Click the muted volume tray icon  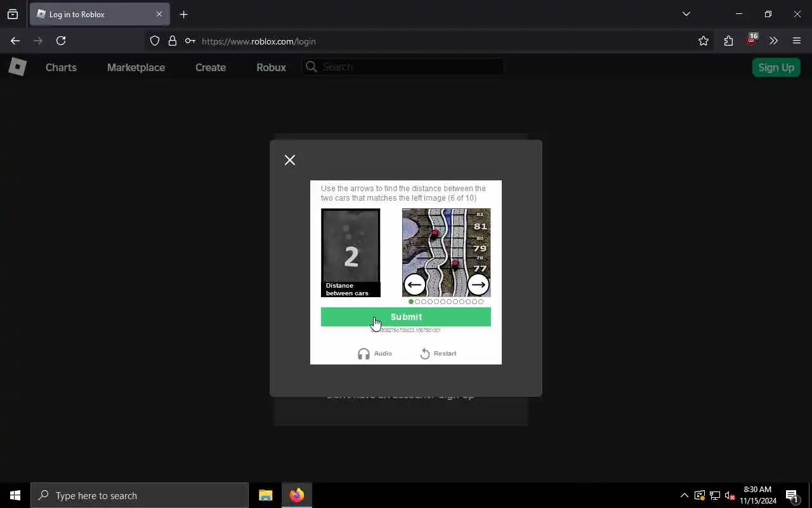coord(730,495)
